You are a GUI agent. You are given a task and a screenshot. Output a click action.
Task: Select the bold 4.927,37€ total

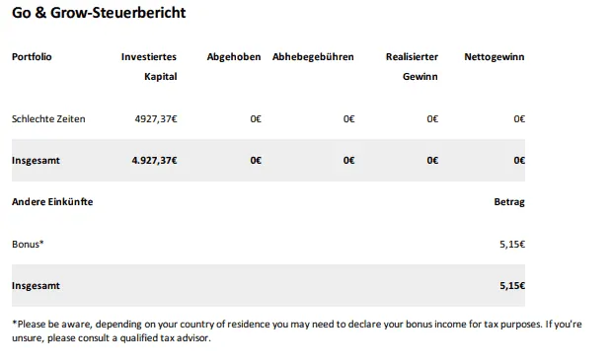click(x=154, y=161)
